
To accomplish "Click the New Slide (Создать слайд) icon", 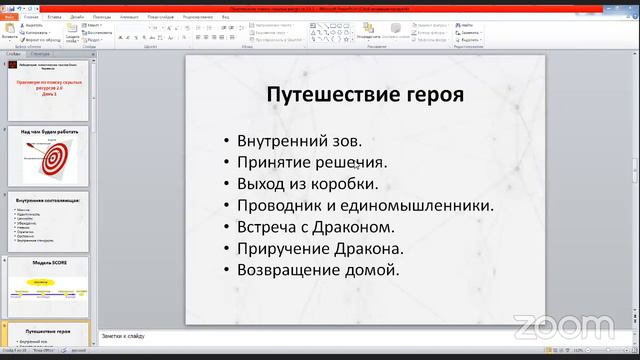I will click(72, 28).
